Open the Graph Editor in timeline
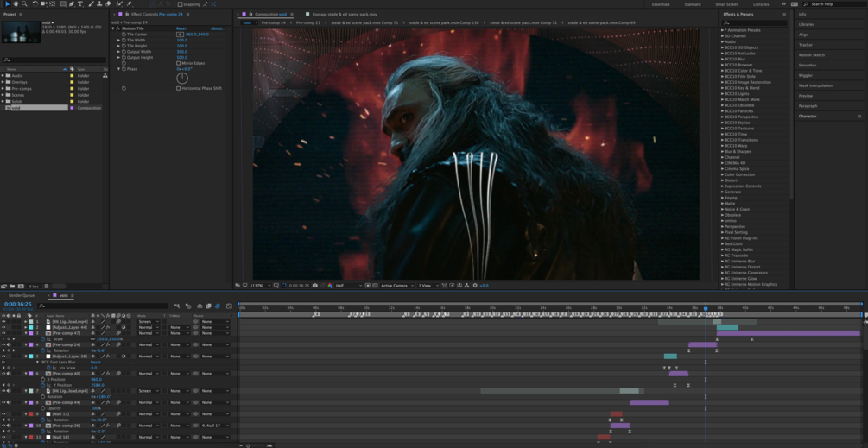The height and width of the screenshot is (448, 868). pos(229,306)
